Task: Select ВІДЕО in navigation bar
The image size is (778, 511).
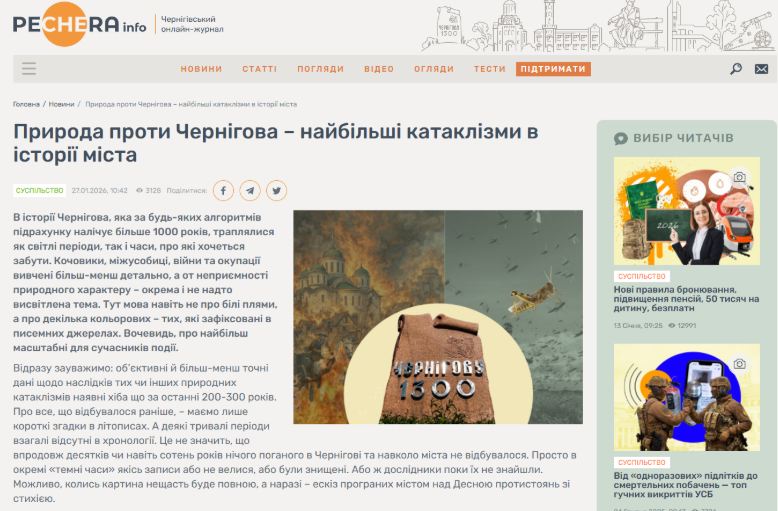Action: click(379, 69)
